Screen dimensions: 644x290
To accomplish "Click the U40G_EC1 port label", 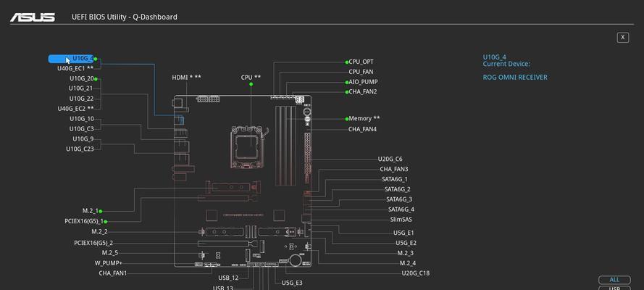I will pyautogui.click(x=75, y=68).
